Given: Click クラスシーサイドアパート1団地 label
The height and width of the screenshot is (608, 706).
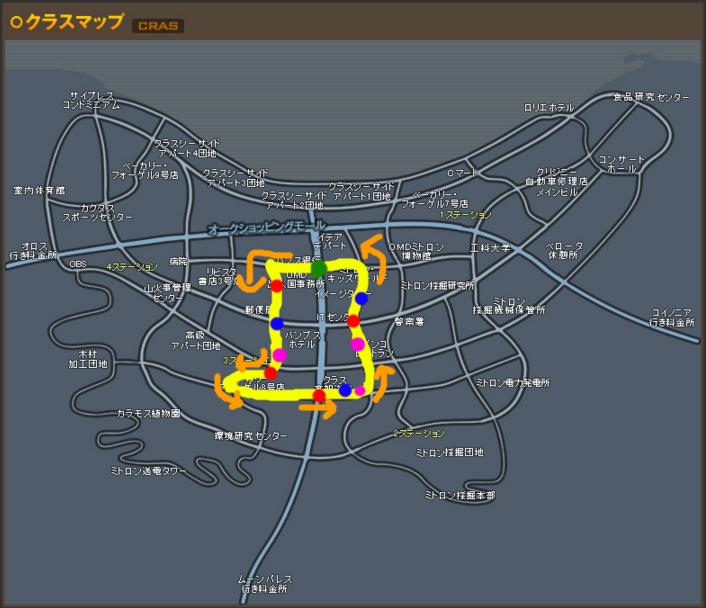Looking at the screenshot, I should coord(361,191).
